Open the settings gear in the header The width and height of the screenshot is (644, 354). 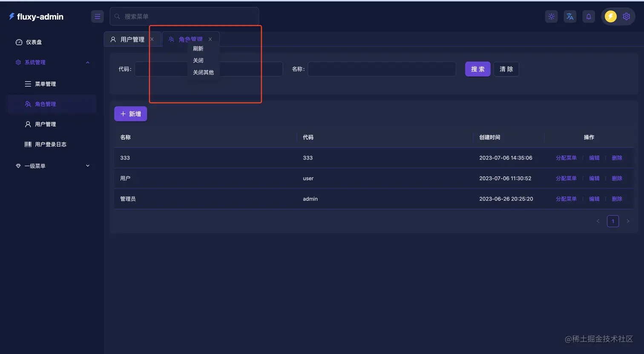626,17
